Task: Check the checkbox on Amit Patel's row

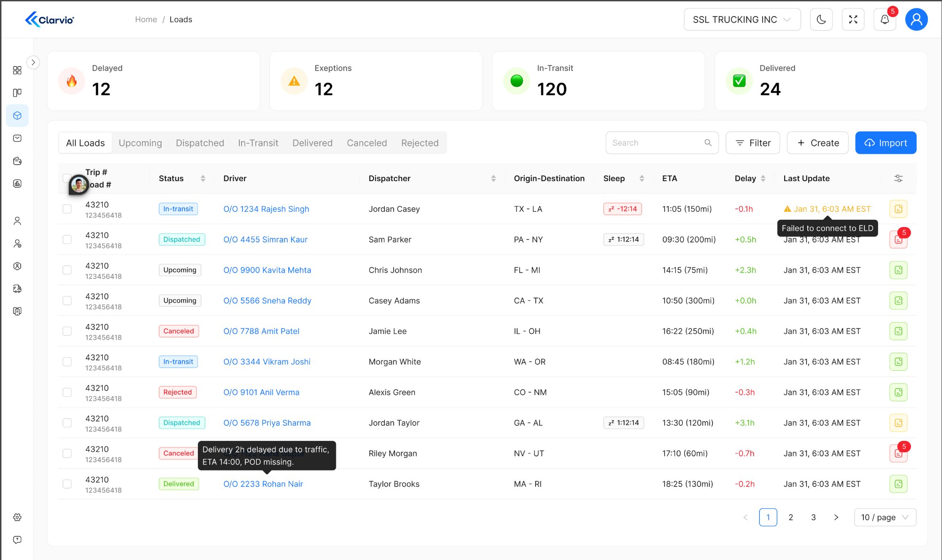Action: 67,331
